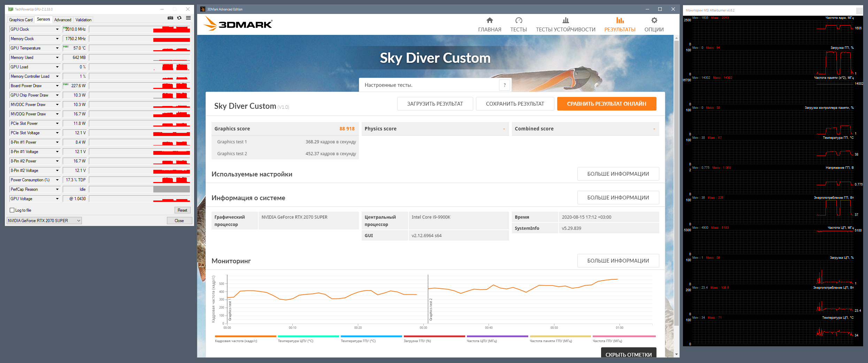Click the Combined score header

[x=585, y=129]
